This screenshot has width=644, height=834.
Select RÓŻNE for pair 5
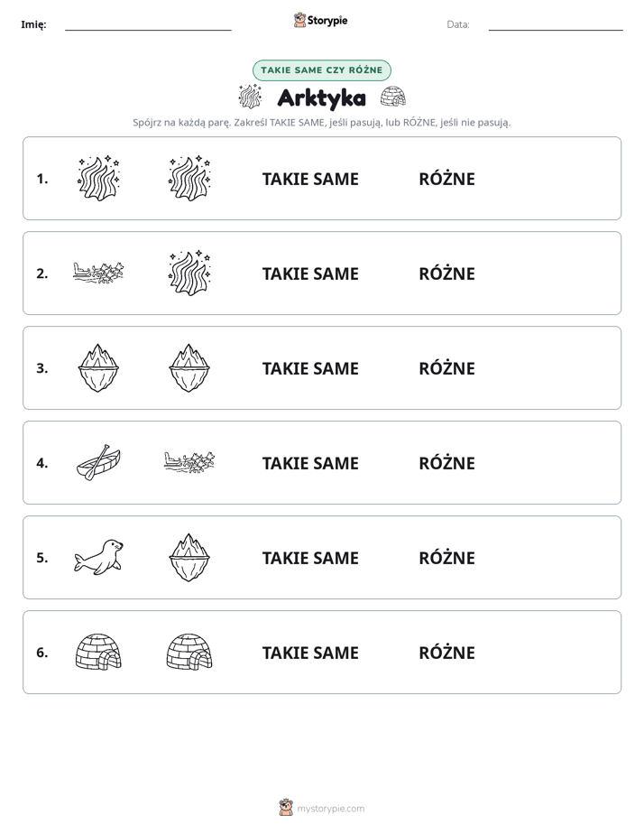(x=446, y=558)
